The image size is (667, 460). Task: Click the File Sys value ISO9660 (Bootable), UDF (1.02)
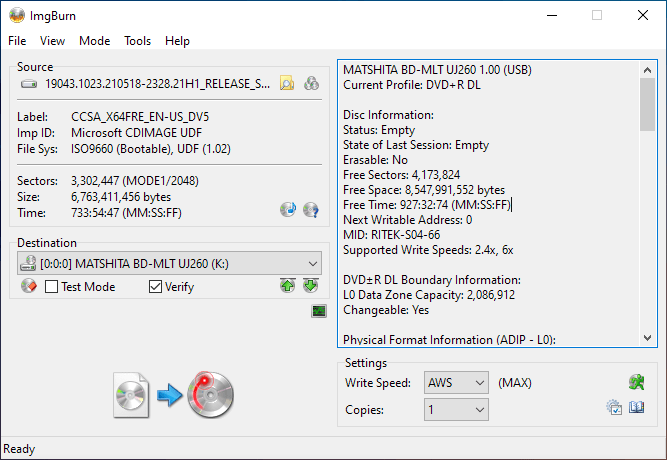[151, 149]
